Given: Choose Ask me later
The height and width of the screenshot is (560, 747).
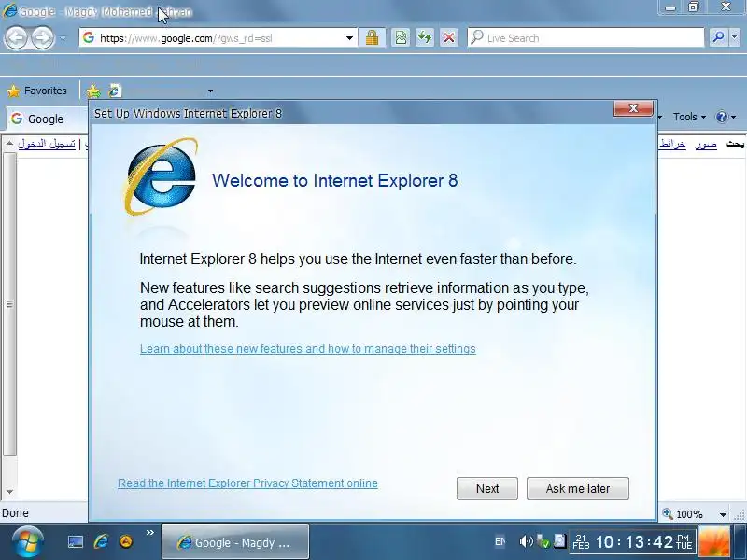Looking at the screenshot, I should [x=577, y=488].
